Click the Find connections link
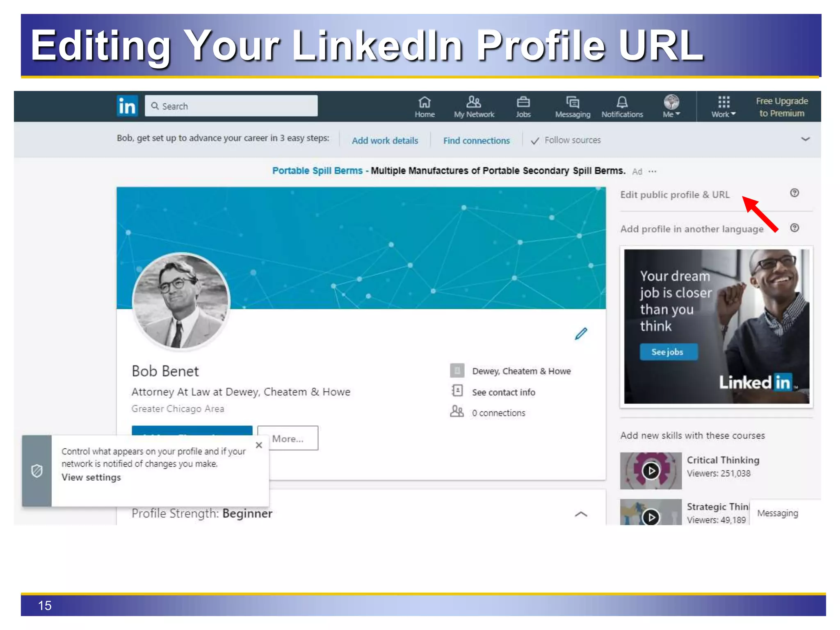This screenshot has height=630, width=840. (476, 140)
